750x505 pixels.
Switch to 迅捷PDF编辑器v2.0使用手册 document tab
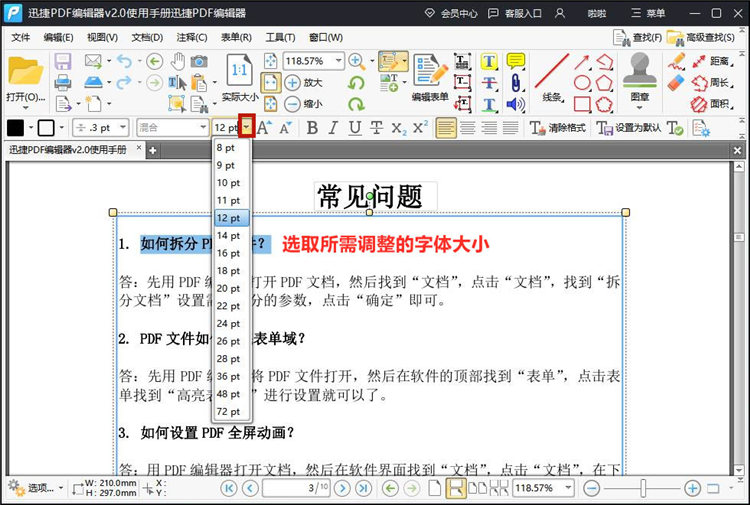[x=68, y=150]
